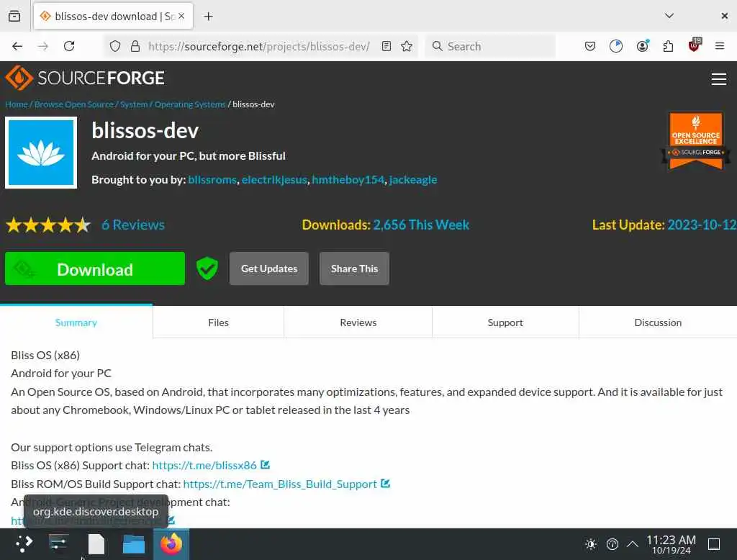Image resolution: width=737 pixels, height=560 pixels.
Task: Open the 6 Reviews link
Action: (133, 225)
